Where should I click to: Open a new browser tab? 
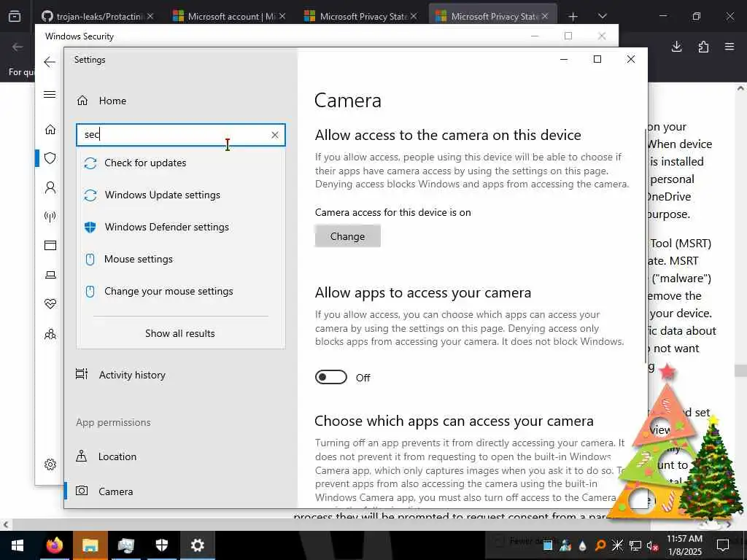pyautogui.click(x=573, y=17)
